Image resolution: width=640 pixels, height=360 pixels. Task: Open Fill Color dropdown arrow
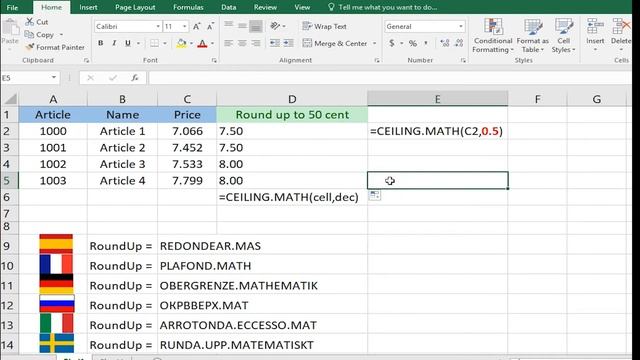[191, 44]
